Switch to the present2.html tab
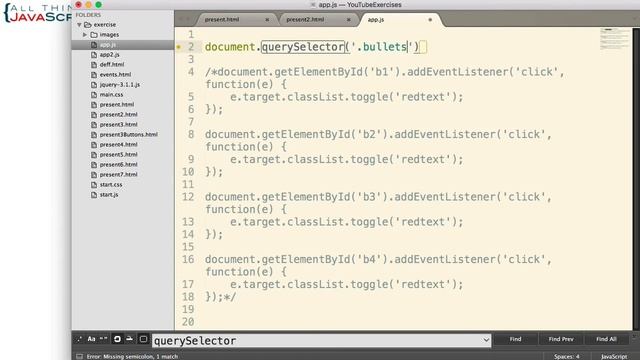The width and height of the screenshot is (640, 360). coord(305,20)
